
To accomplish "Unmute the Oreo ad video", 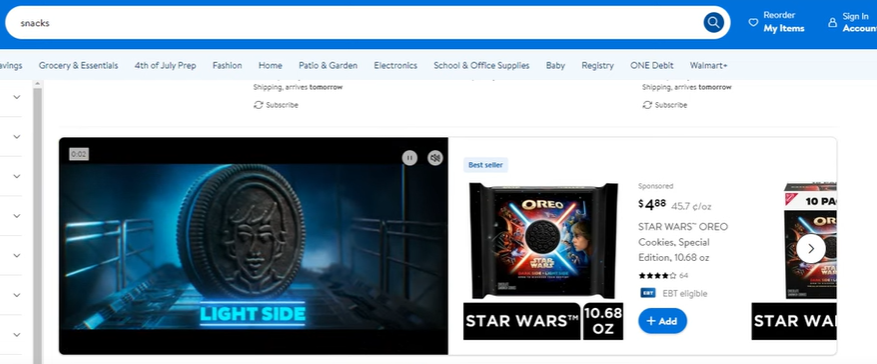I will click(x=435, y=158).
